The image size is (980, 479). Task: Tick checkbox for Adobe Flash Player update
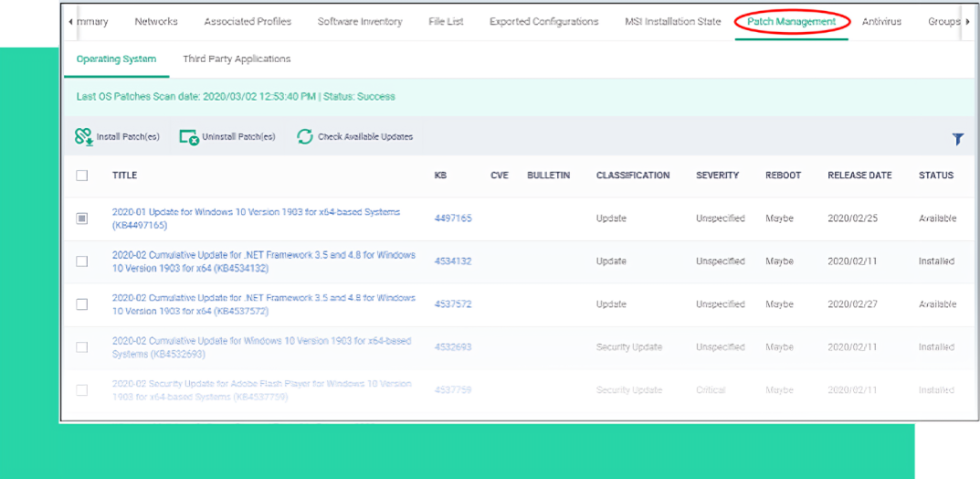[82, 390]
